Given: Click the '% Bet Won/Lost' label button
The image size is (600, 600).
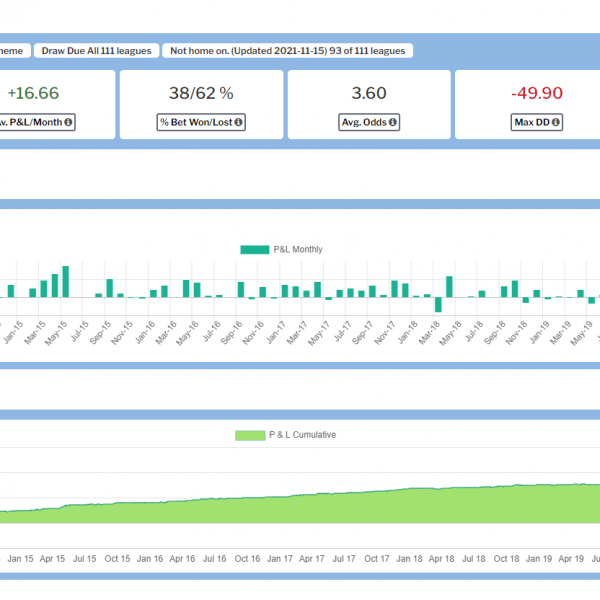Looking at the screenshot, I should click(201, 122).
